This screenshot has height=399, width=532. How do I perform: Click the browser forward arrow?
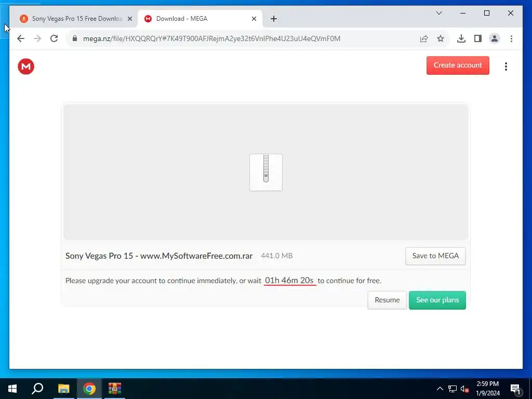click(37, 38)
